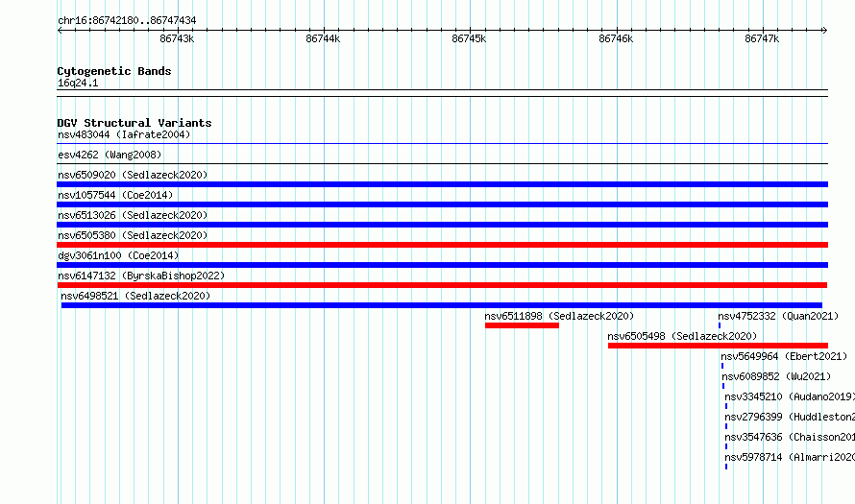Viewport: 855px width, 504px height.
Task: Click the Cytogenetic Bands track title
Action: coord(114,71)
